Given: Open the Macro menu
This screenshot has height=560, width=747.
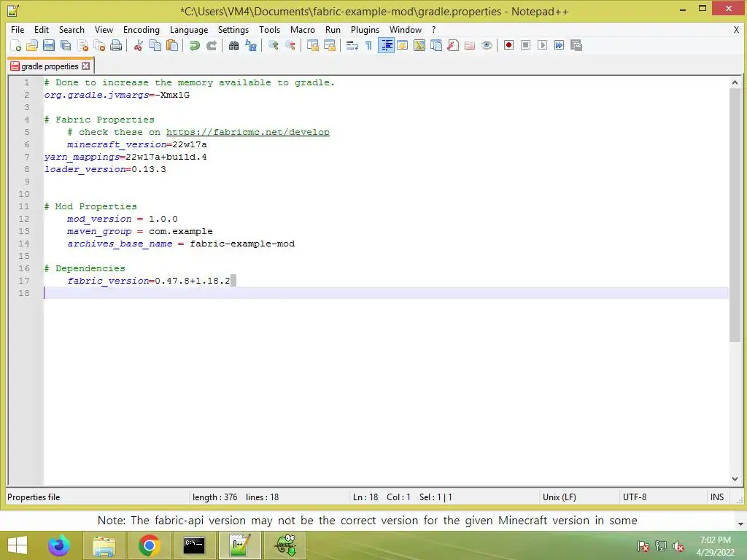Looking at the screenshot, I should tap(303, 29).
